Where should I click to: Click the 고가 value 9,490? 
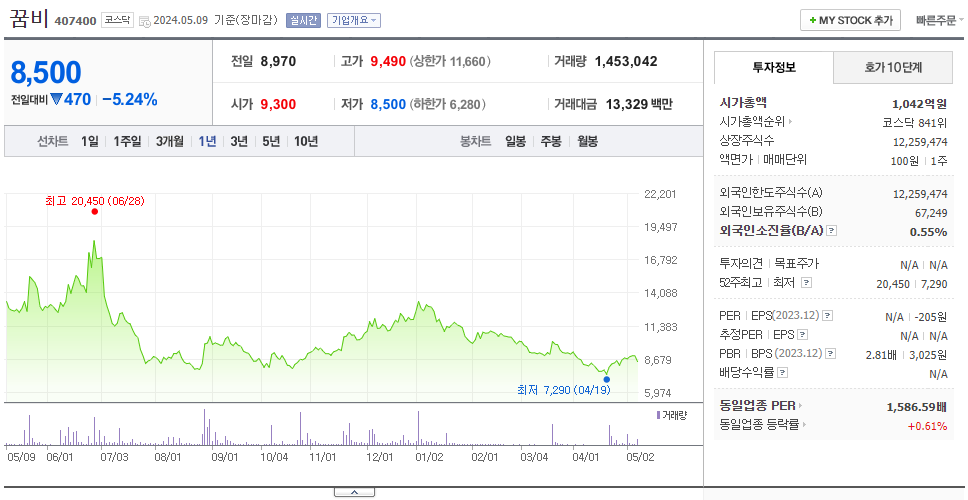388,62
